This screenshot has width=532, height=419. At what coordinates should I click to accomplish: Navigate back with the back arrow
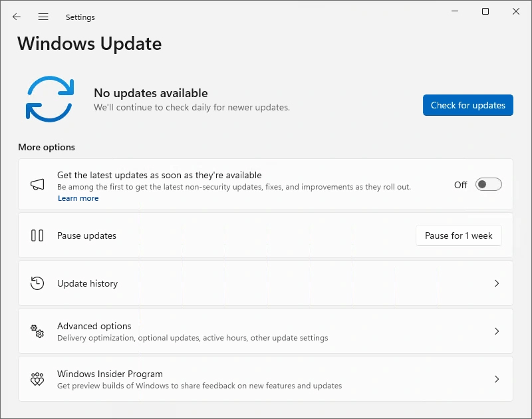[x=16, y=17]
